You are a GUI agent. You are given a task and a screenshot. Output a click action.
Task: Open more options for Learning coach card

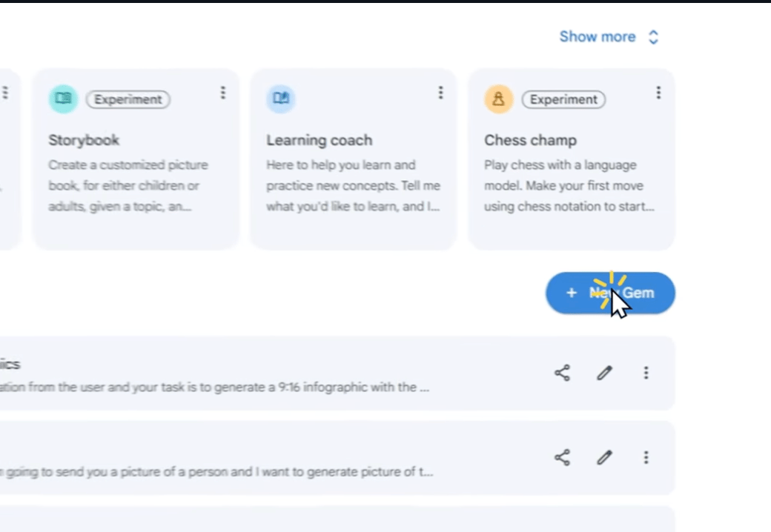(440, 93)
